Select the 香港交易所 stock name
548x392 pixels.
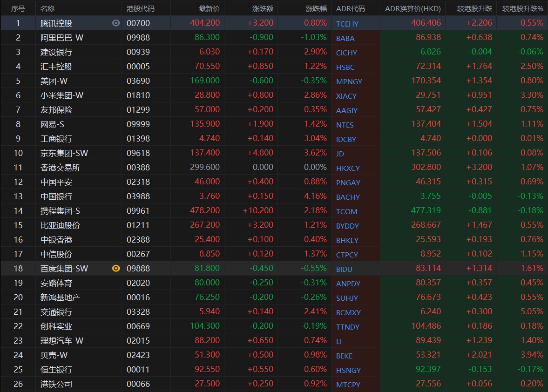[60, 167]
